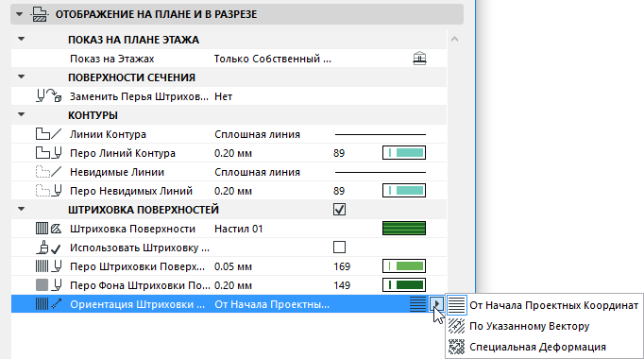
Task: Click the 0.05 мм pen width value
Action: (233, 266)
